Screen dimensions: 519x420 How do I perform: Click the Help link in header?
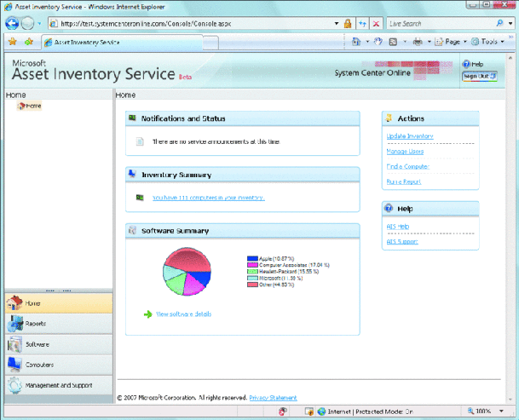[x=473, y=64]
